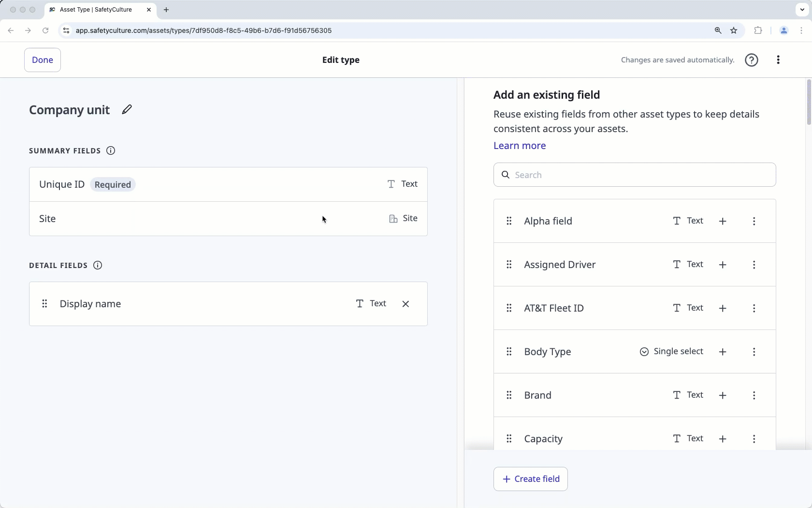
Task: Open the tab search dropdown arrow
Action: click(802, 10)
